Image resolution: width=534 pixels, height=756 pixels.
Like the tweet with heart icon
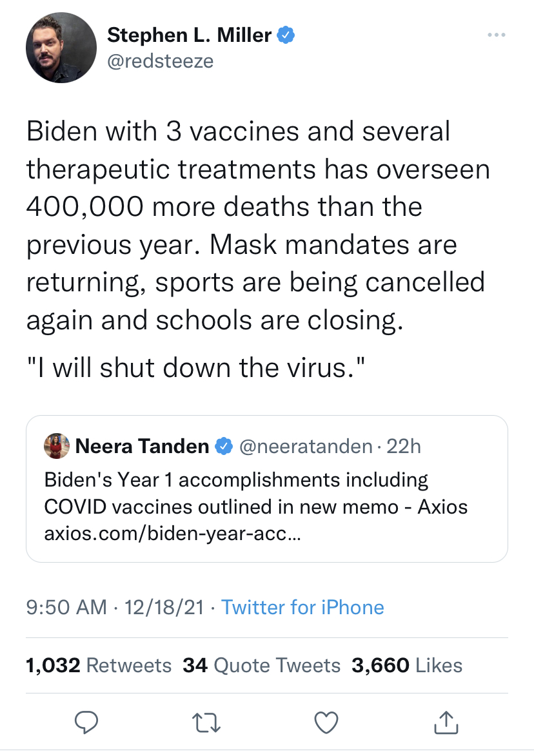[x=326, y=723]
